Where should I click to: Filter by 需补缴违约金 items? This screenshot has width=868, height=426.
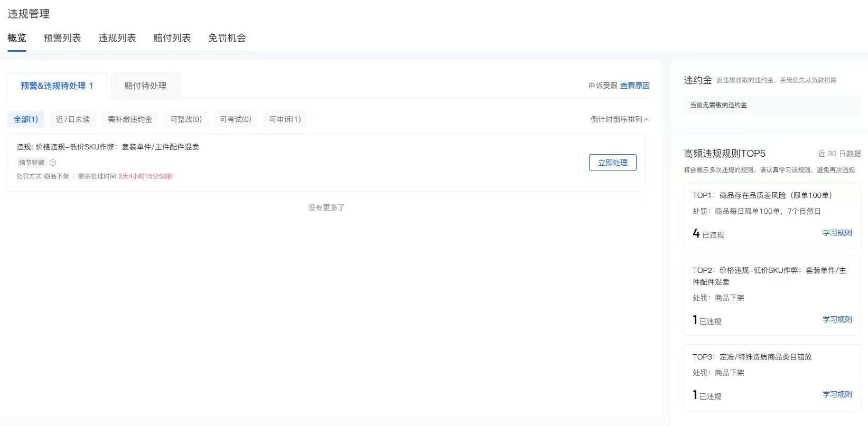pos(130,119)
